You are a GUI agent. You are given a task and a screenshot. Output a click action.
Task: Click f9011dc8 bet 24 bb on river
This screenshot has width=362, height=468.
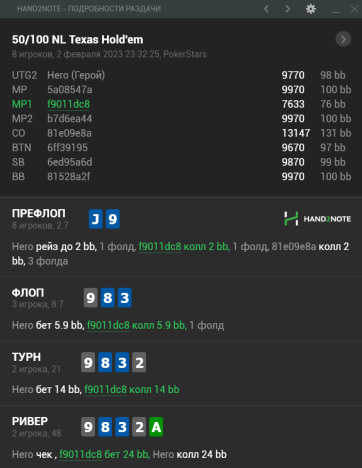[x=105, y=454]
